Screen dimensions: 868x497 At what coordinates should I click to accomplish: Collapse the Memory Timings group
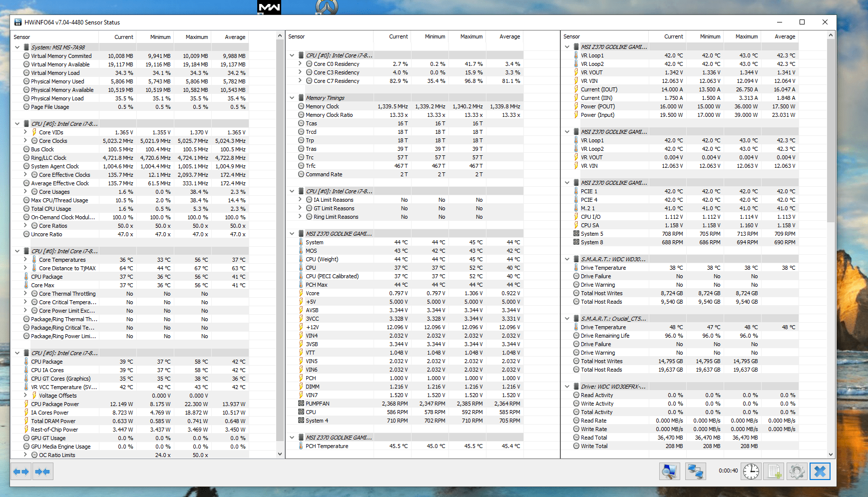[x=292, y=98]
